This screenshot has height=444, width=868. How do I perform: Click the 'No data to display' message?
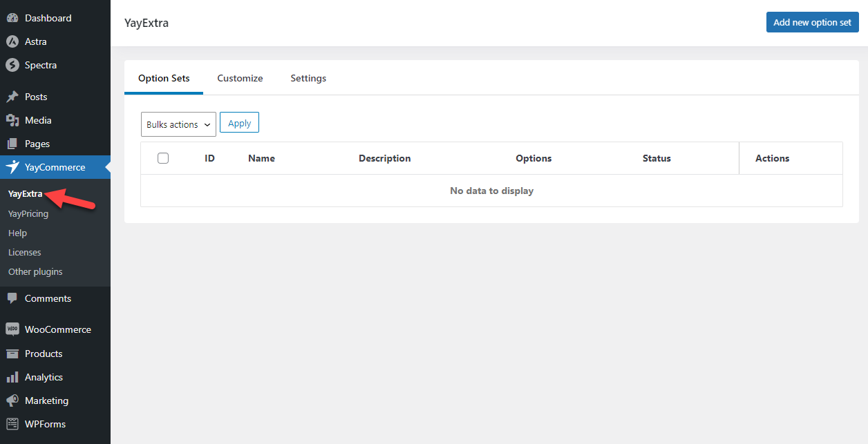491,191
